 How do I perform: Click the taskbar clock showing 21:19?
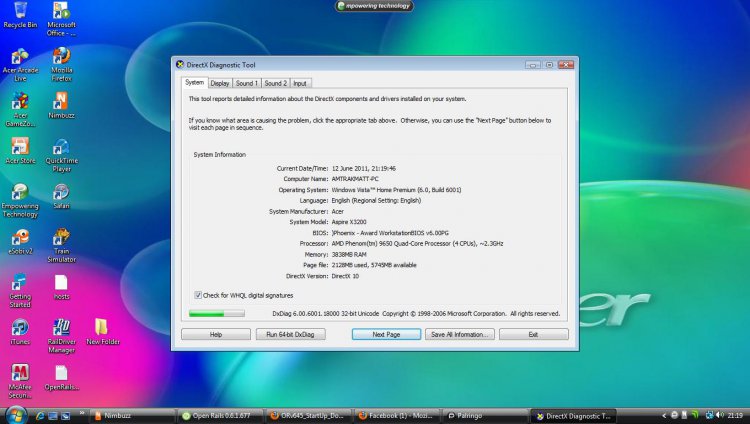(x=735, y=415)
